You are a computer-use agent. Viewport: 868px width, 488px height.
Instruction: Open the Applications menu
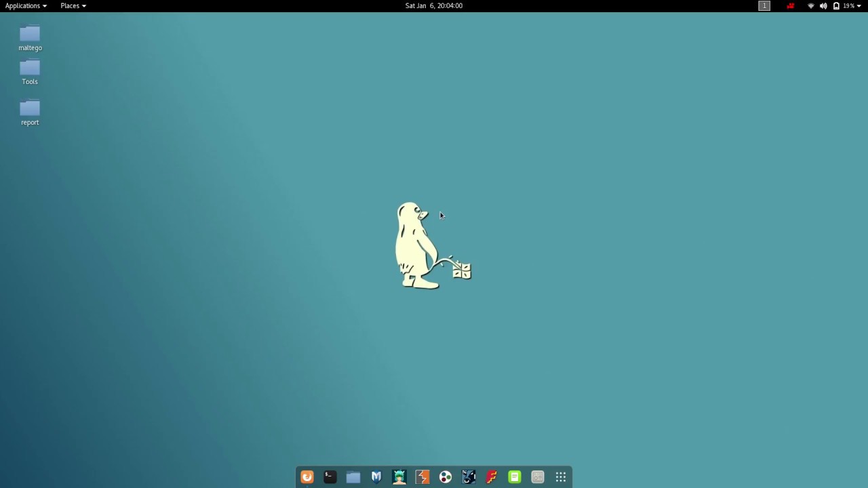pyautogui.click(x=26, y=5)
